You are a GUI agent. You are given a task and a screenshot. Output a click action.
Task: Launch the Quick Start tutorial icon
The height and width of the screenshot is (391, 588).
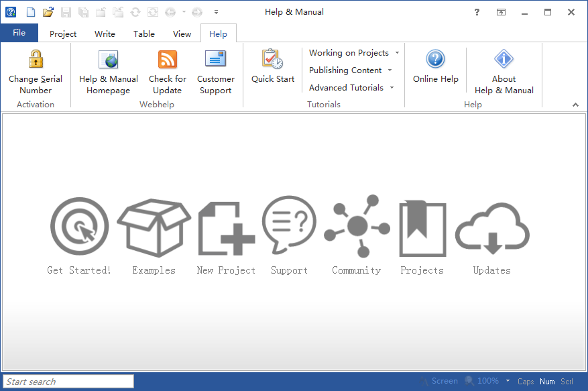tap(273, 59)
